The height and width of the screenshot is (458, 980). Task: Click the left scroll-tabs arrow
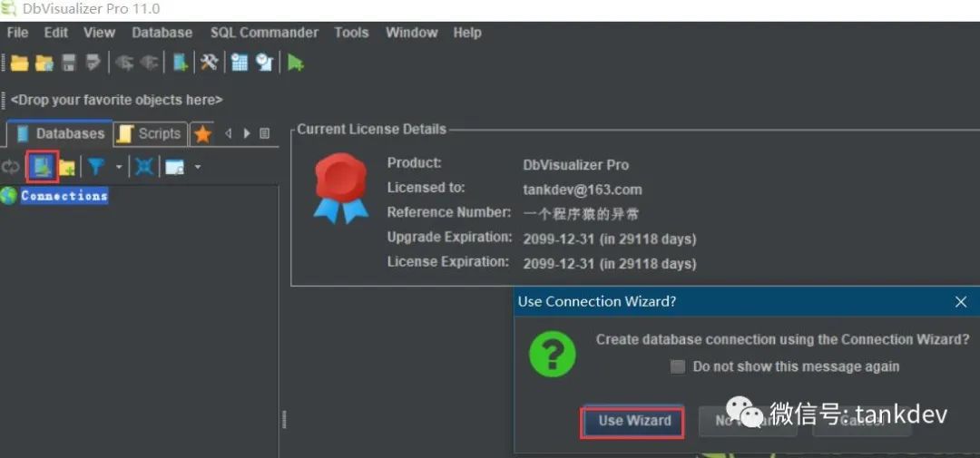[x=228, y=133]
